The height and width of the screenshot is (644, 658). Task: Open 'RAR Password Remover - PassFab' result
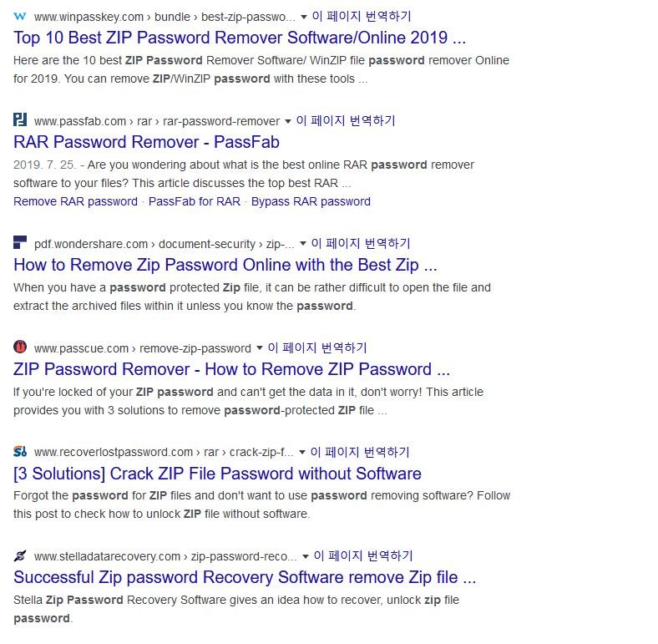(146, 142)
